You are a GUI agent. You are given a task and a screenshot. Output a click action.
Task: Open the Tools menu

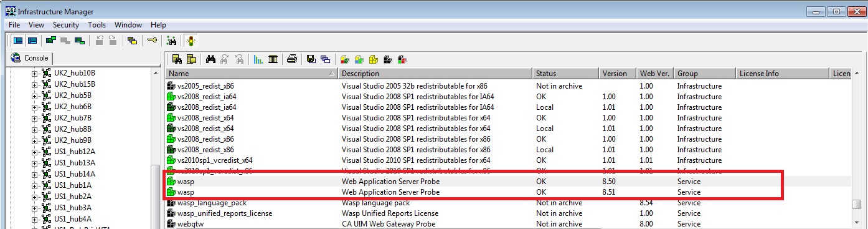pyautogui.click(x=97, y=25)
